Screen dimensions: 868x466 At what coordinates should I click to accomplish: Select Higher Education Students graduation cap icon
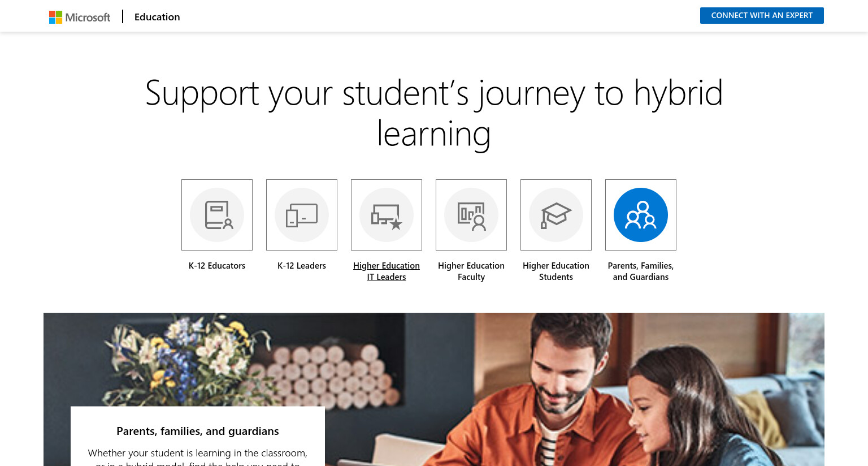556,215
